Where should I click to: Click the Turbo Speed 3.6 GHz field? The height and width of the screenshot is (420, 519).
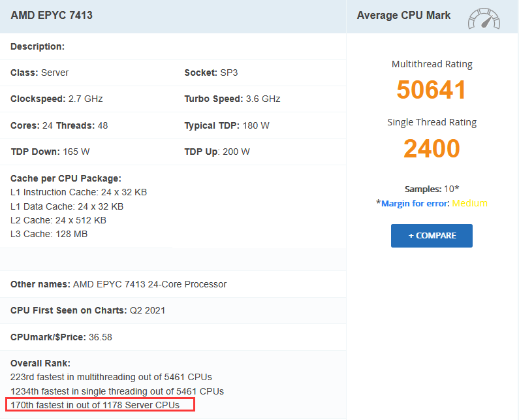232,99
